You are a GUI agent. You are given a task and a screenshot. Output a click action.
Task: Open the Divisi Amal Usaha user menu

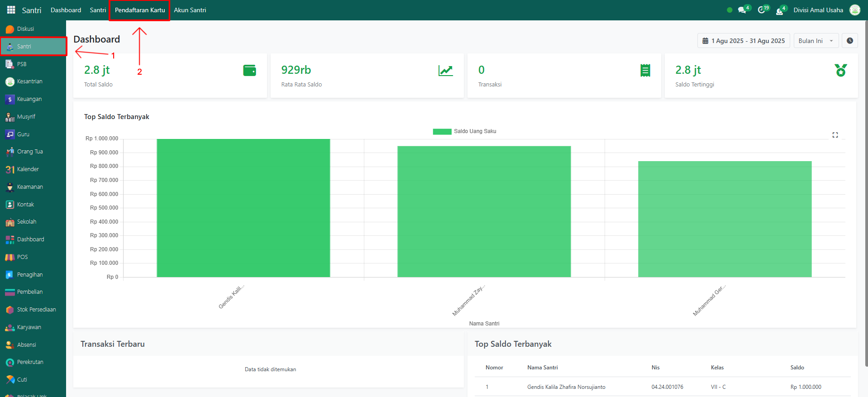[818, 10]
